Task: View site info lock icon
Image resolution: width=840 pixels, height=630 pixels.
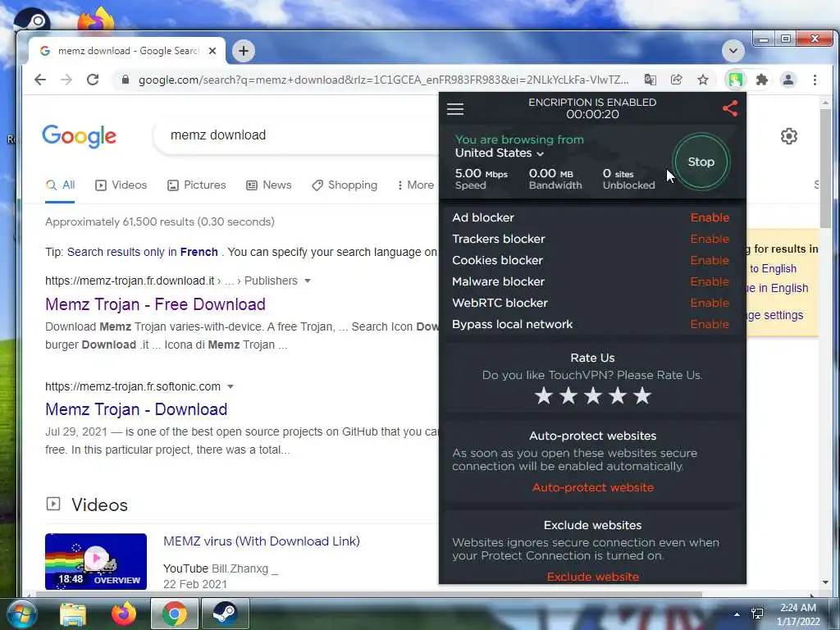Action: point(126,80)
